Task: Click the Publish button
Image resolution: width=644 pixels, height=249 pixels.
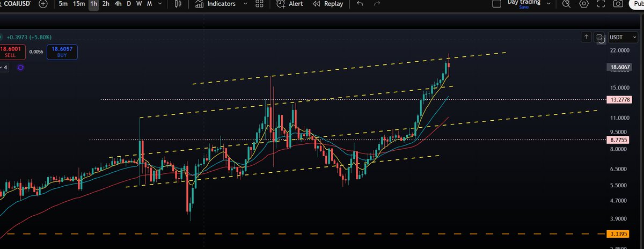Action: coord(636,4)
